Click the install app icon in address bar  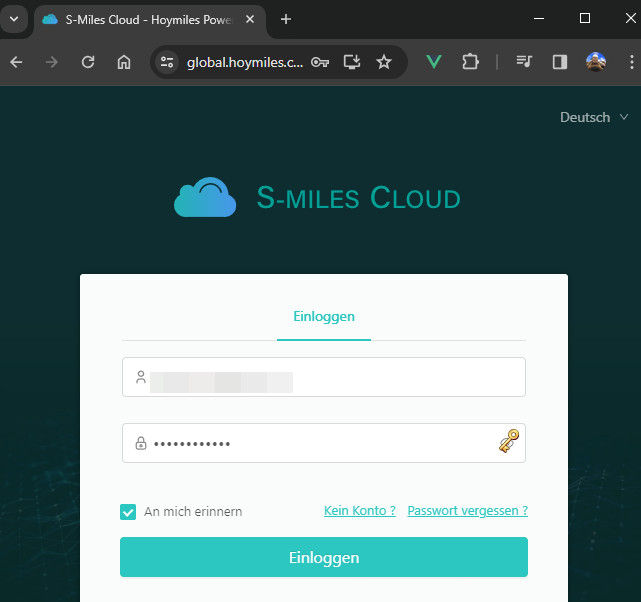352,62
